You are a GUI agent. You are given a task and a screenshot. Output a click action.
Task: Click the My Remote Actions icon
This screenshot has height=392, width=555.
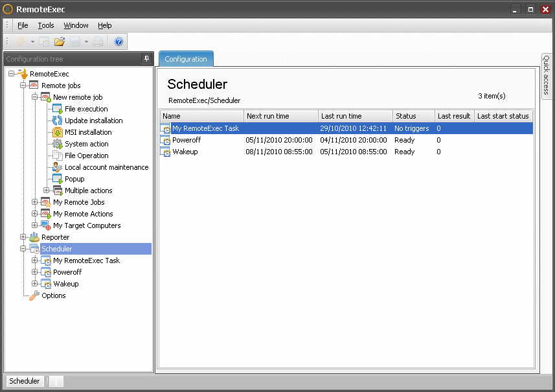point(46,214)
